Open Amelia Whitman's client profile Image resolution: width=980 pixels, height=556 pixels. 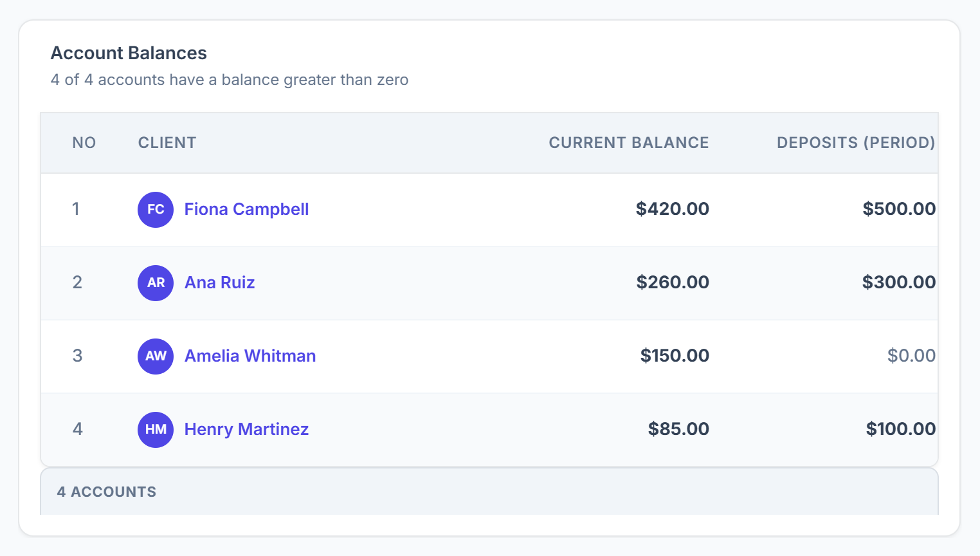(x=250, y=356)
